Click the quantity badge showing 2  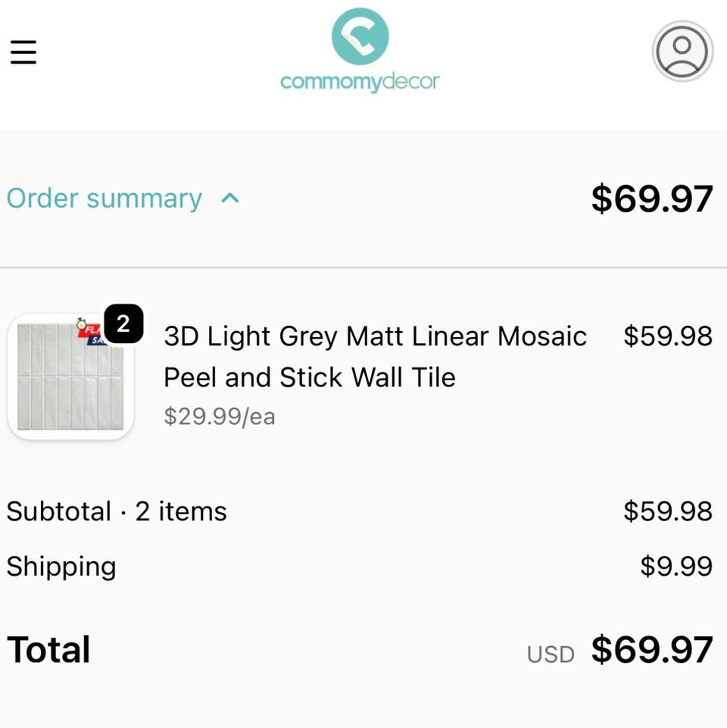123,324
